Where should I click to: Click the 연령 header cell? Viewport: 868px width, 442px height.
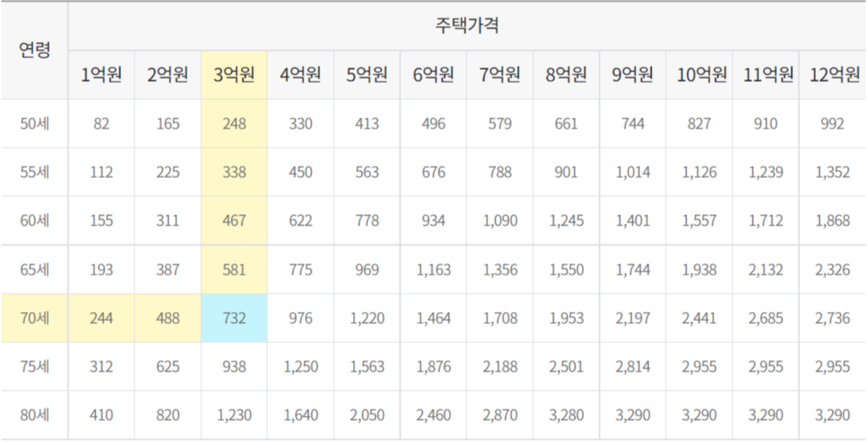[x=34, y=50]
